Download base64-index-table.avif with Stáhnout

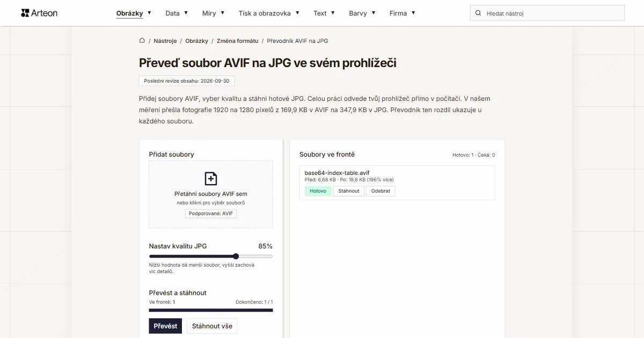pos(349,191)
